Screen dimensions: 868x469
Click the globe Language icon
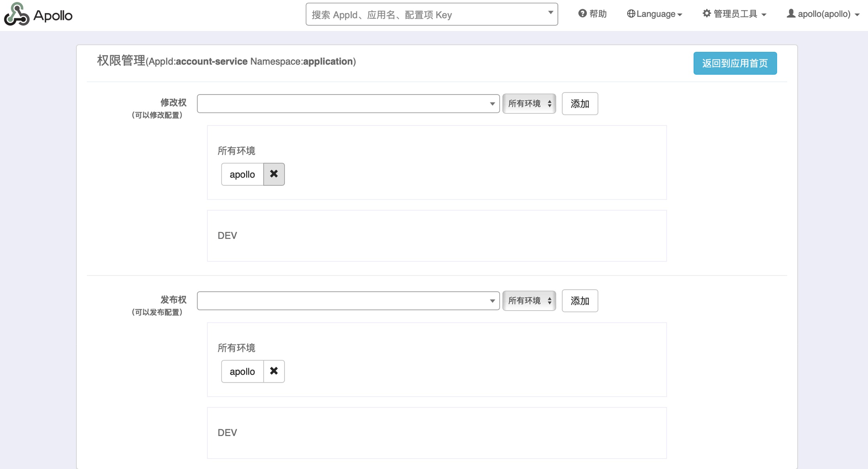tap(631, 14)
